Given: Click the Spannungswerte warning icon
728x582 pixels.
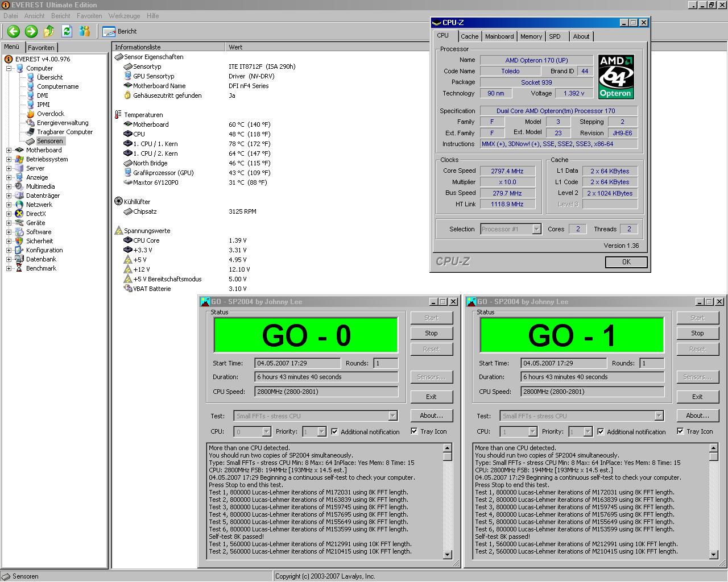Looking at the screenshot, I should [x=118, y=231].
